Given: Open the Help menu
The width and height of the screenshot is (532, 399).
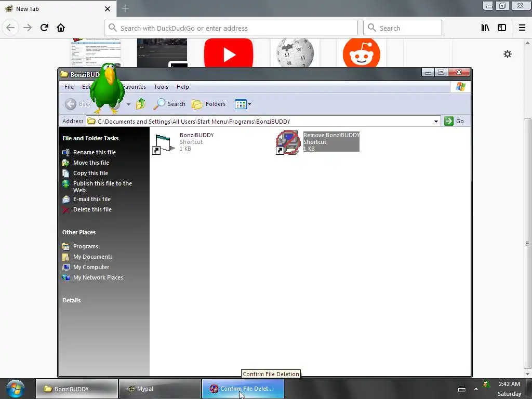Looking at the screenshot, I should [182, 87].
